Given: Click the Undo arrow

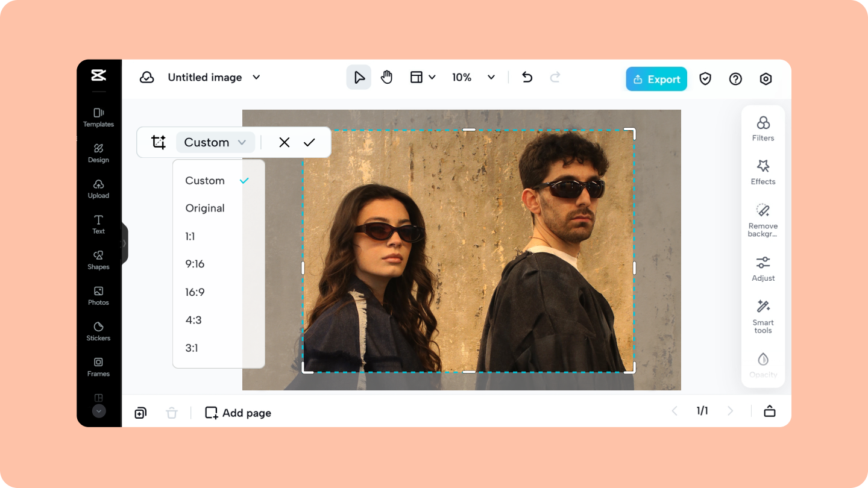Looking at the screenshot, I should [526, 77].
